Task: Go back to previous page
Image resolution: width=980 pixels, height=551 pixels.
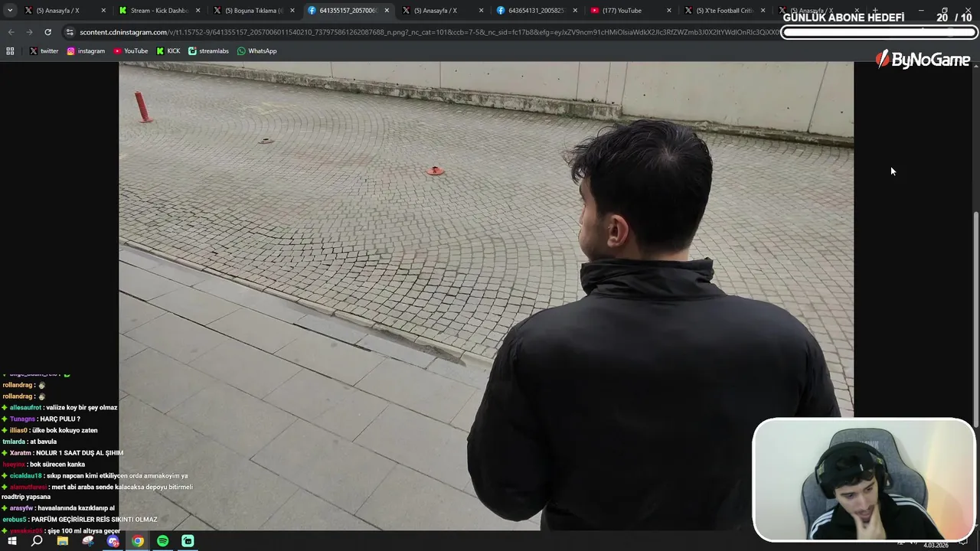Action: coord(11,32)
